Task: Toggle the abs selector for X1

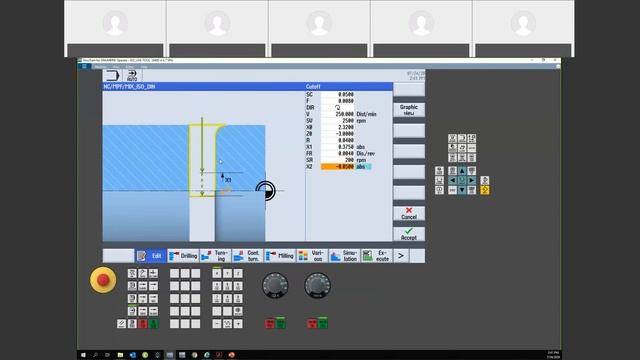Action: pos(360,147)
